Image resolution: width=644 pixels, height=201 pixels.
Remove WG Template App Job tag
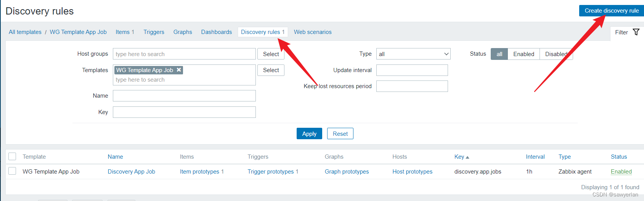pos(179,70)
